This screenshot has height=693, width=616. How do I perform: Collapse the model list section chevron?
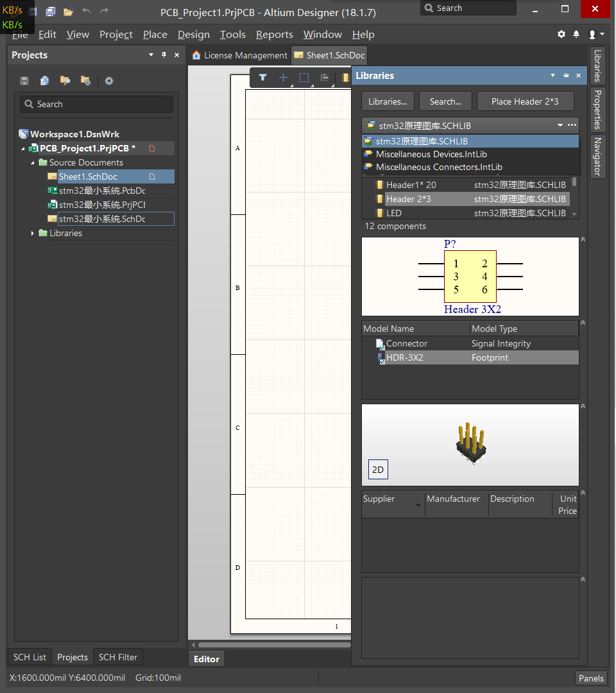pyautogui.click(x=583, y=323)
